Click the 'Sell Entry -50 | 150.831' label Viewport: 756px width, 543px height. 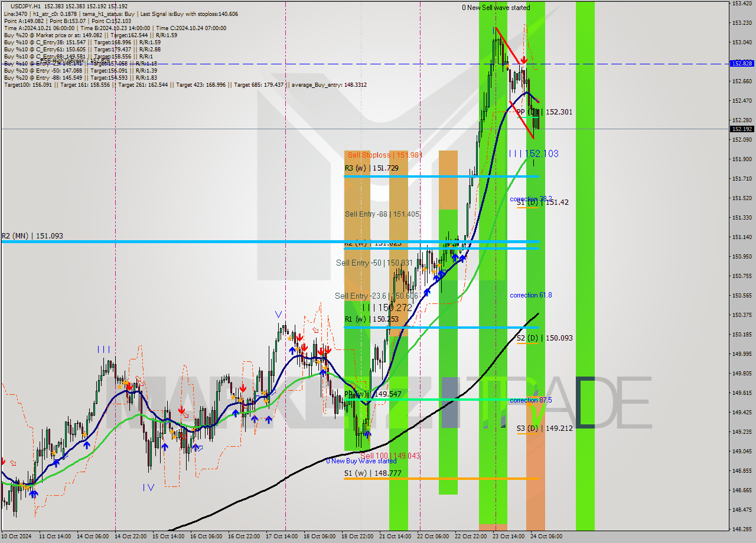click(x=374, y=263)
